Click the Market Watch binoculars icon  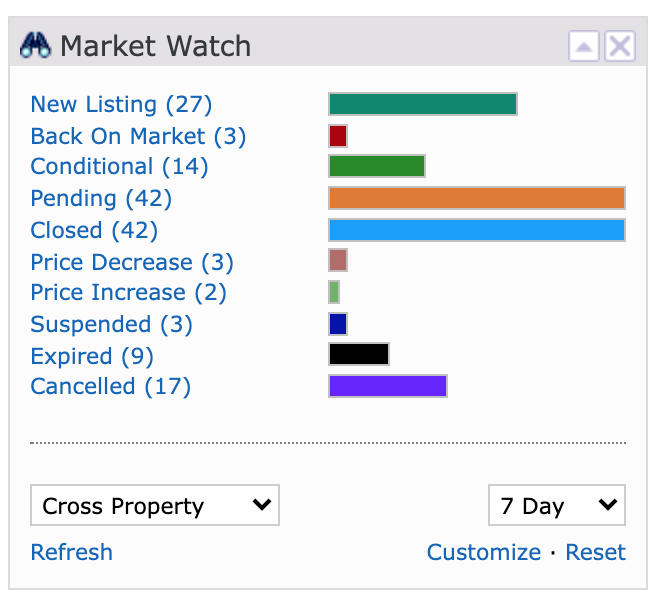(35, 45)
